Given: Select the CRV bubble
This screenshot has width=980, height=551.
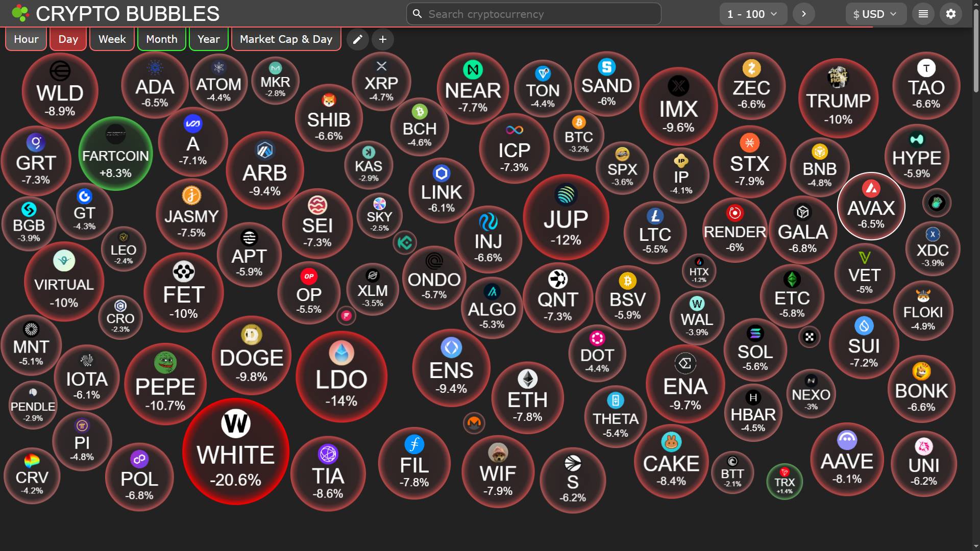Looking at the screenshot, I should (x=32, y=475).
